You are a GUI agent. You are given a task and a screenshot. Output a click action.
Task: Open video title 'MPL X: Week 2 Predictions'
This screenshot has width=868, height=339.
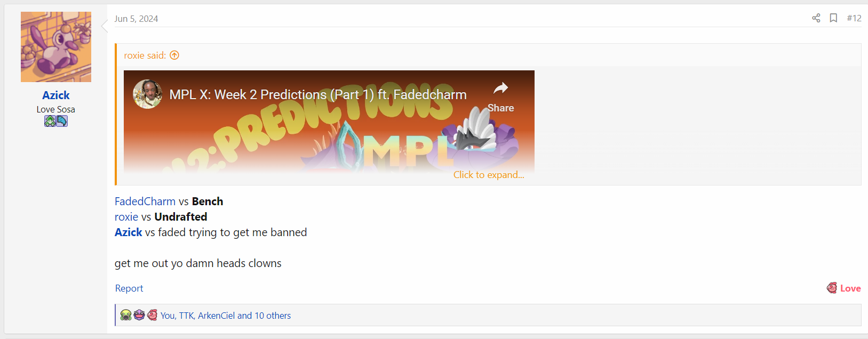[318, 95]
